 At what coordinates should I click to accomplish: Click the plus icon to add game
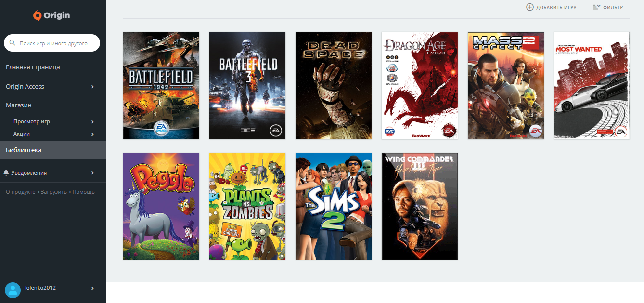[529, 7]
